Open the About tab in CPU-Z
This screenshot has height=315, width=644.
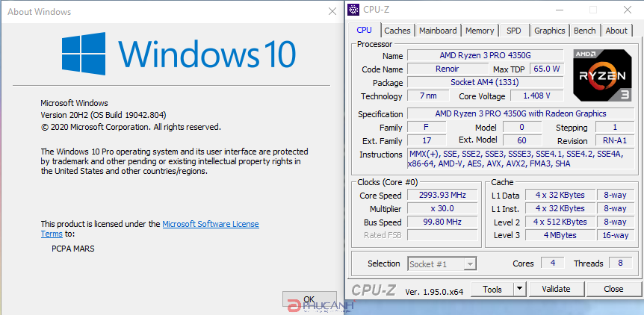(x=616, y=31)
